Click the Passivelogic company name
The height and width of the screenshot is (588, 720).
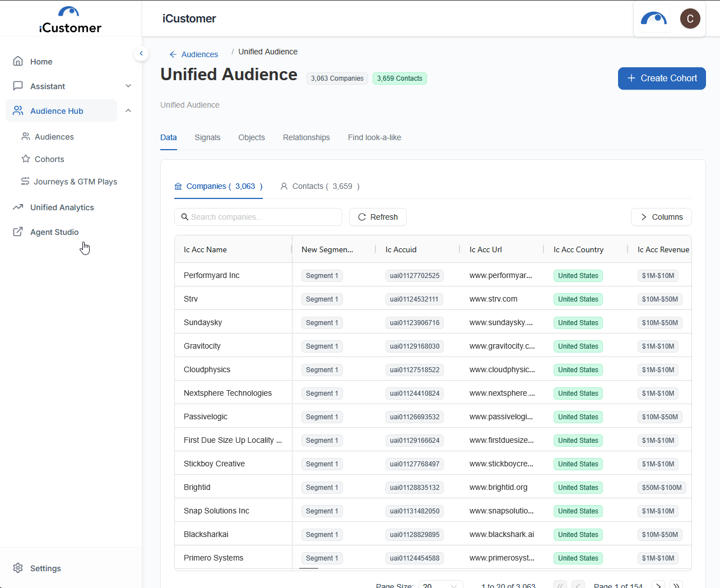206,416
